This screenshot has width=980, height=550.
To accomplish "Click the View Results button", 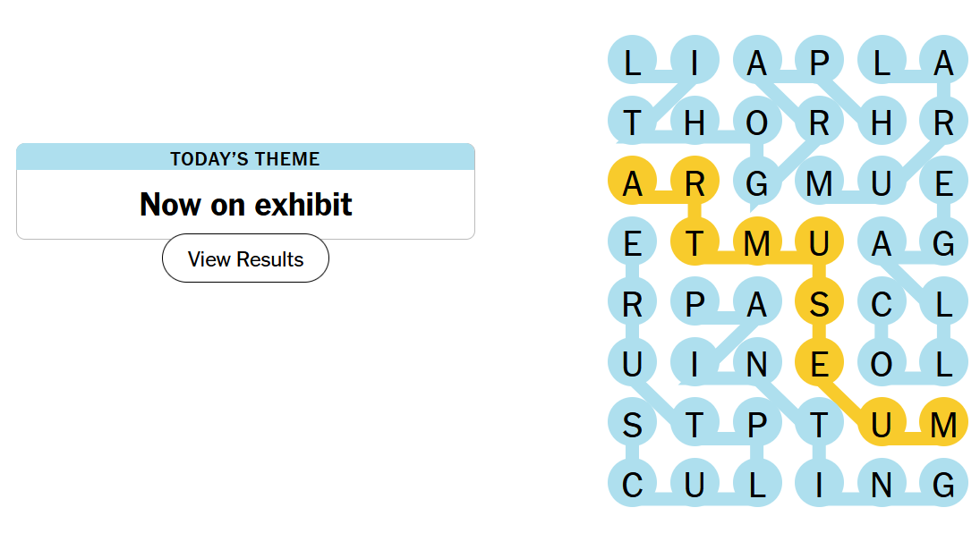I will coord(245,258).
